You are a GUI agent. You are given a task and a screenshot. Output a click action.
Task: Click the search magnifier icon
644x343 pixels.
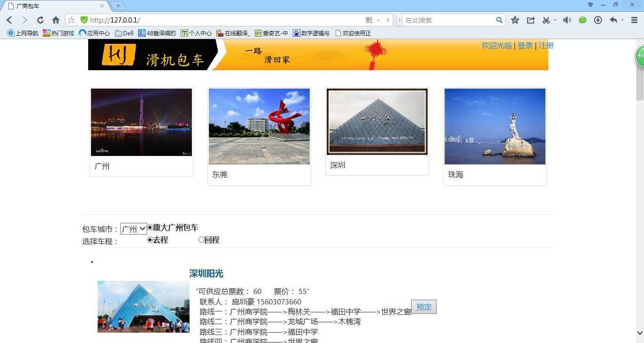click(499, 20)
